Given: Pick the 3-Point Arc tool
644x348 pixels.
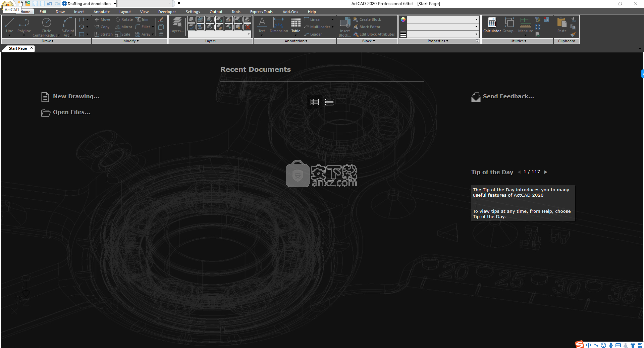Looking at the screenshot, I should coord(68,27).
